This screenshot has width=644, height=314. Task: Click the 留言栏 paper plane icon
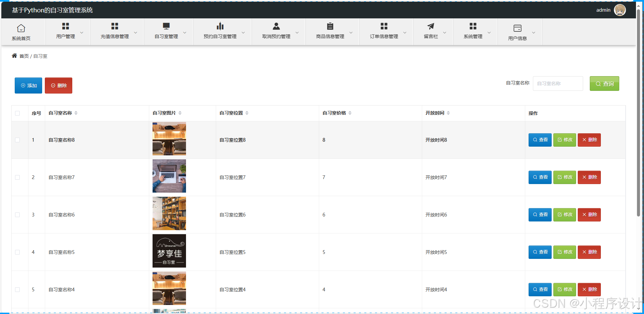pos(431,26)
